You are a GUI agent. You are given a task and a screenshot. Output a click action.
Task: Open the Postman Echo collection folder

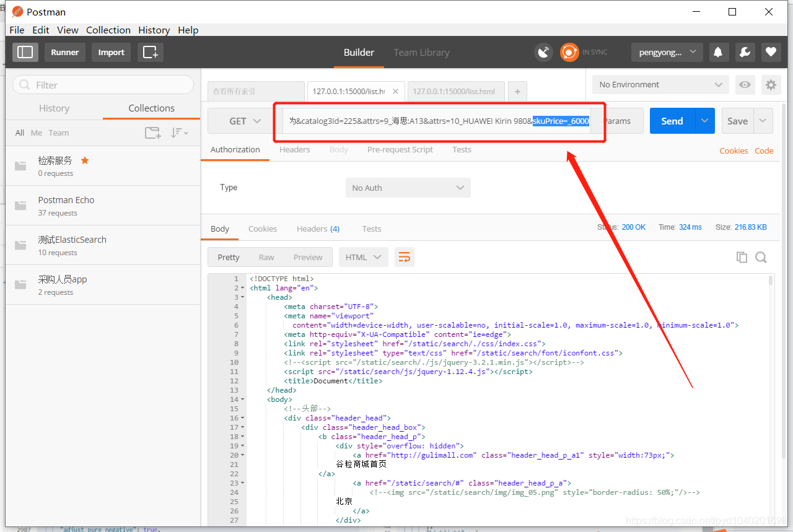click(x=103, y=206)
